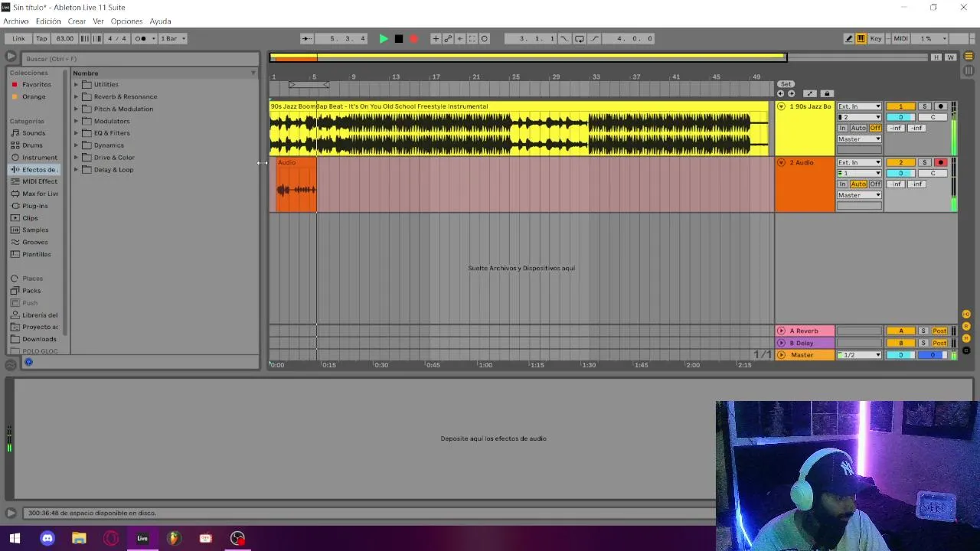
Task: Click the Tap tempo button
Action: tap(41, 38)
